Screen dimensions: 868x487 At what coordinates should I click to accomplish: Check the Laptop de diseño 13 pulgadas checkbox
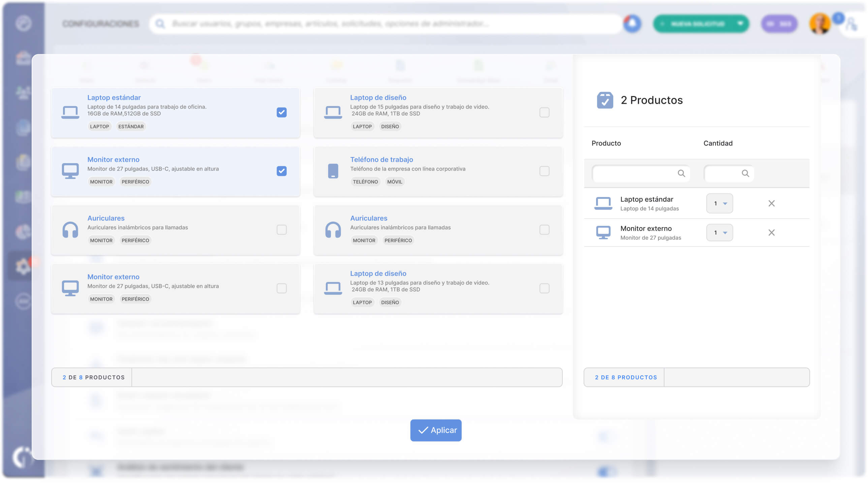click(x=544, y=288)
